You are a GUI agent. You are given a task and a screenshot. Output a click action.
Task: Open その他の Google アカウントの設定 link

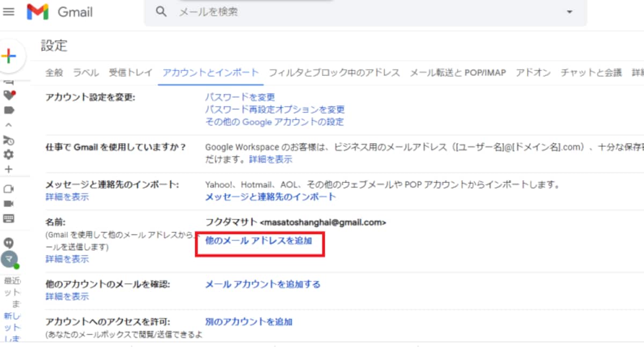(x=275, y=122)
